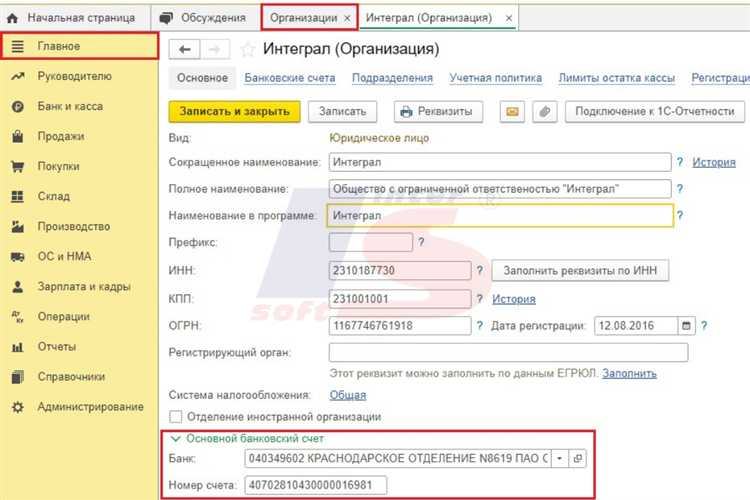Image resolution: width=750 pixels, height=500 pixels.
Task: Click the help question mark beside ОГРН
Action: tap(480, 326)
